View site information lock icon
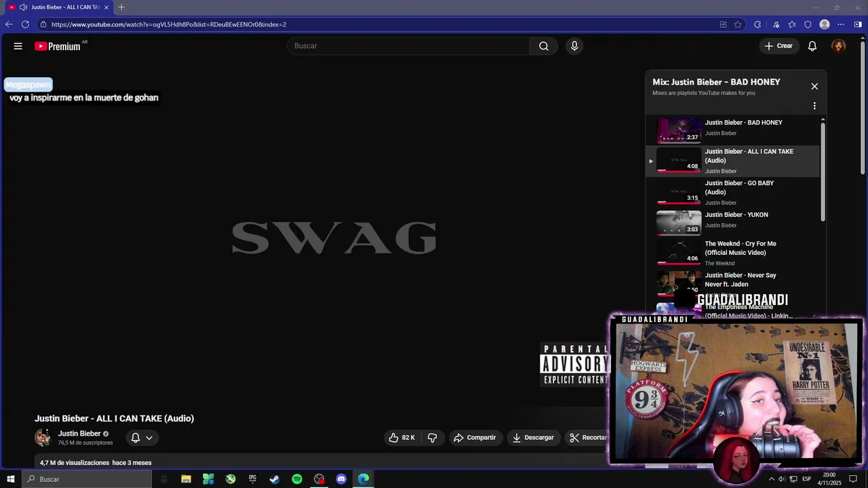 click(x=43, y=24)
